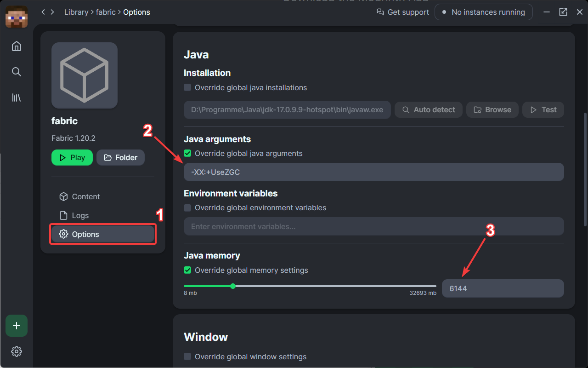Minimize the launcher window
Viewport: 588px width, 368px height.
547,12
